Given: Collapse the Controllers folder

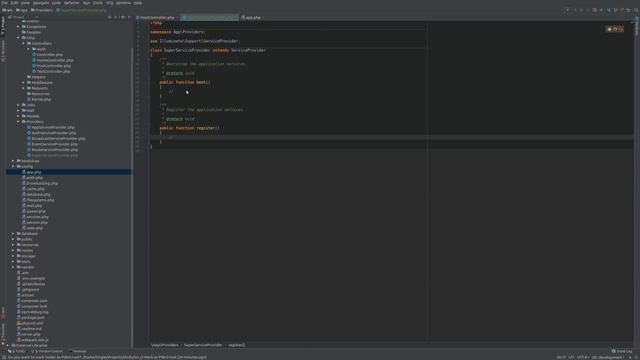Looking at the screenshot, I should (x=24, y=43).
